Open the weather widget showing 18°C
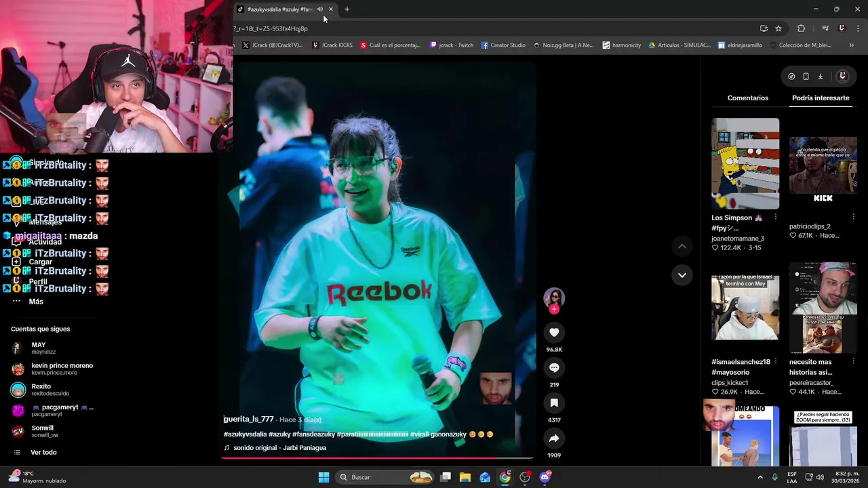Viewport: 868px width, 488px height. click(39, 477)
